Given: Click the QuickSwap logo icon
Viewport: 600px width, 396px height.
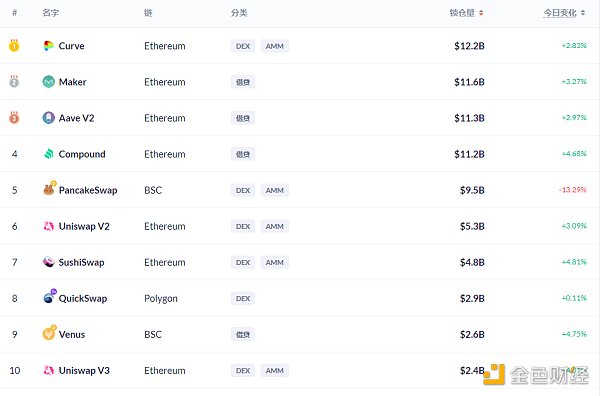Looking at the screenshot, I should tap(50, 297).
